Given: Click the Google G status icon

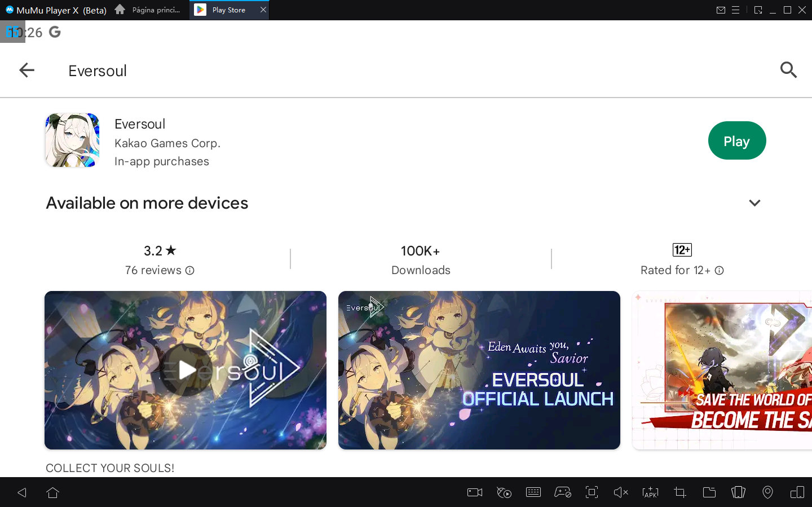Looking at the screenshot, I should click(x=55, y=32).
